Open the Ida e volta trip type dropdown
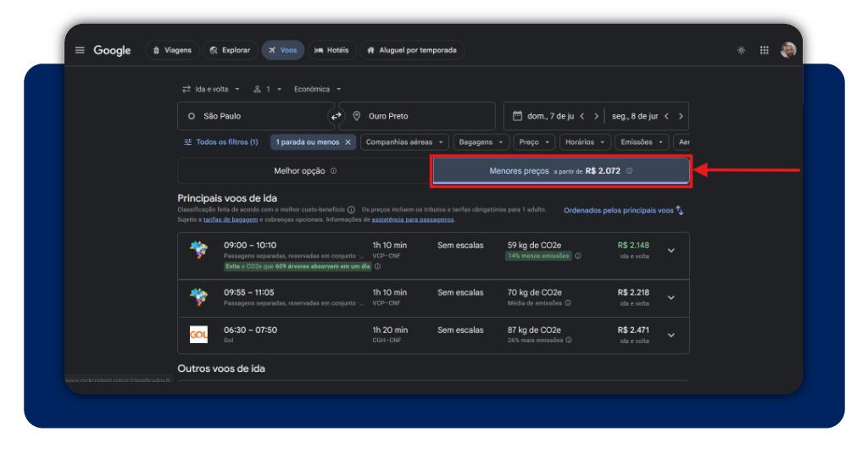 pos(211,89)
